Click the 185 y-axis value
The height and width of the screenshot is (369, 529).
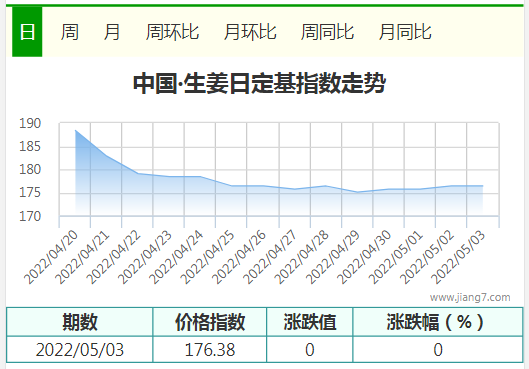pyautogui.click(x=30, y=146)
